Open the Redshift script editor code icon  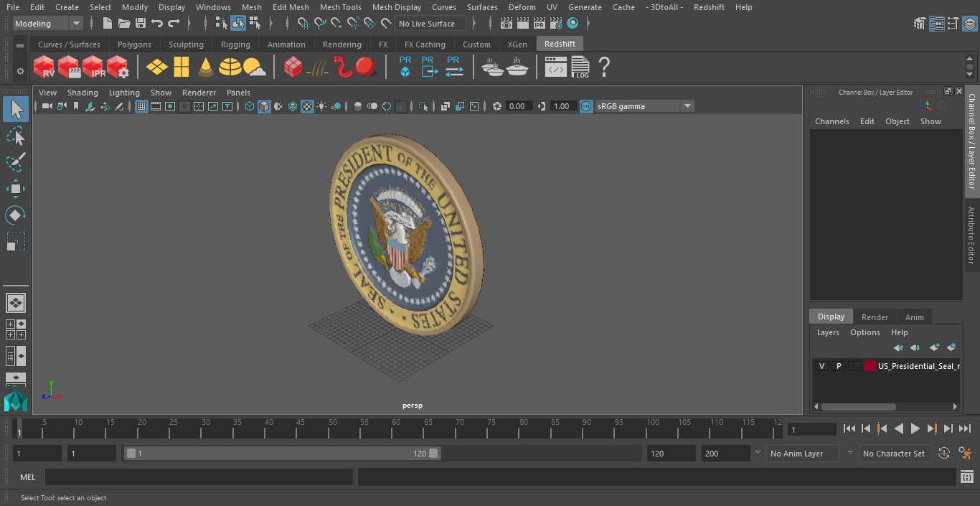(x=555, y=68)
